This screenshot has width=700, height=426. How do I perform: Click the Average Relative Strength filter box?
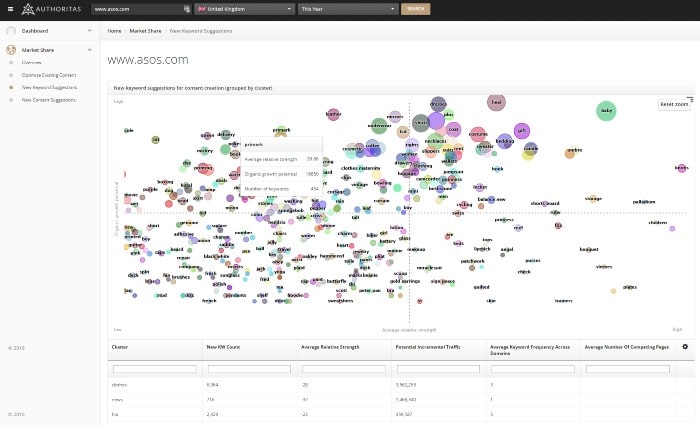click(x=344, y=369)
